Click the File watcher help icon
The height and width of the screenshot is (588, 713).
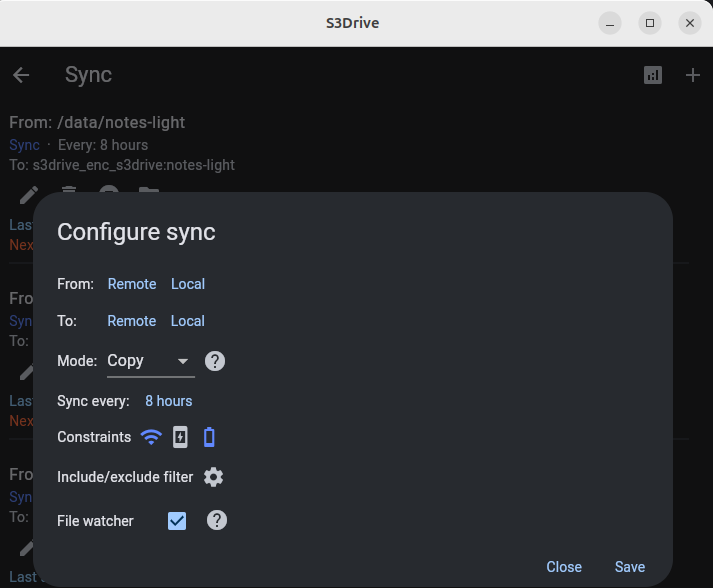pyautogui.click(x=216, y=520)
